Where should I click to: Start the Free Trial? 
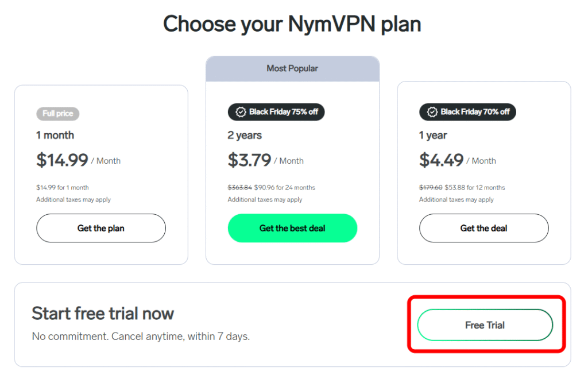click(485, 324)
